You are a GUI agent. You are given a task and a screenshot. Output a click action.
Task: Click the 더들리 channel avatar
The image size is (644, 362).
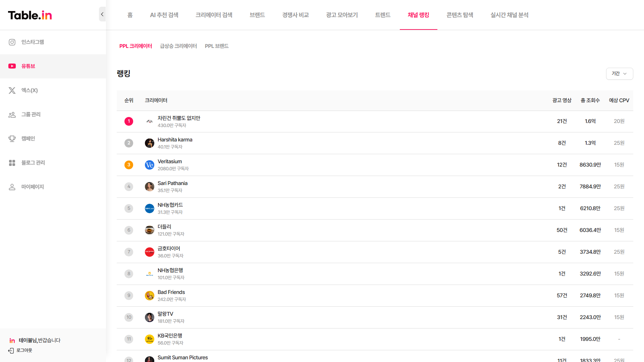(150, 230)
